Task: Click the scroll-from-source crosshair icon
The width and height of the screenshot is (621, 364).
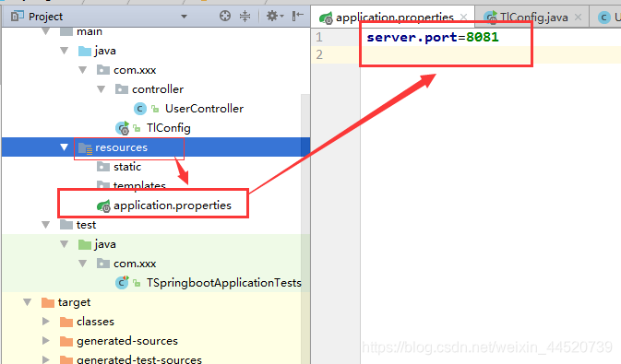Action: [x=225, y=16]
